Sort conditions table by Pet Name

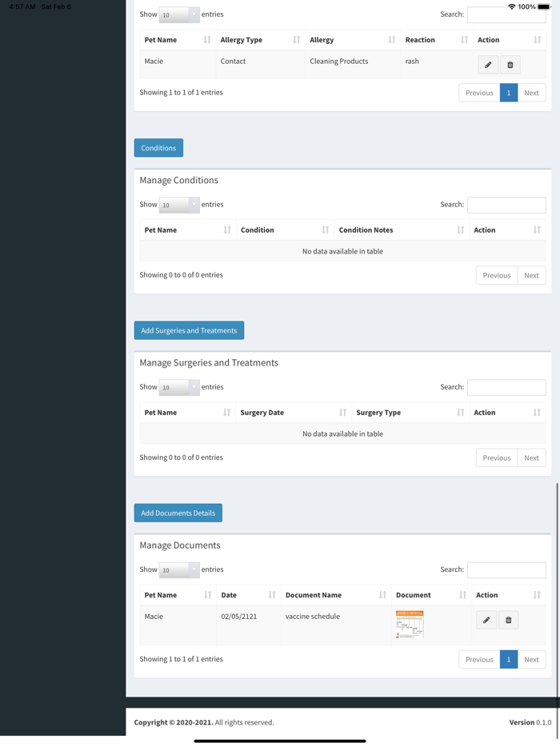[x=187, y=230]
